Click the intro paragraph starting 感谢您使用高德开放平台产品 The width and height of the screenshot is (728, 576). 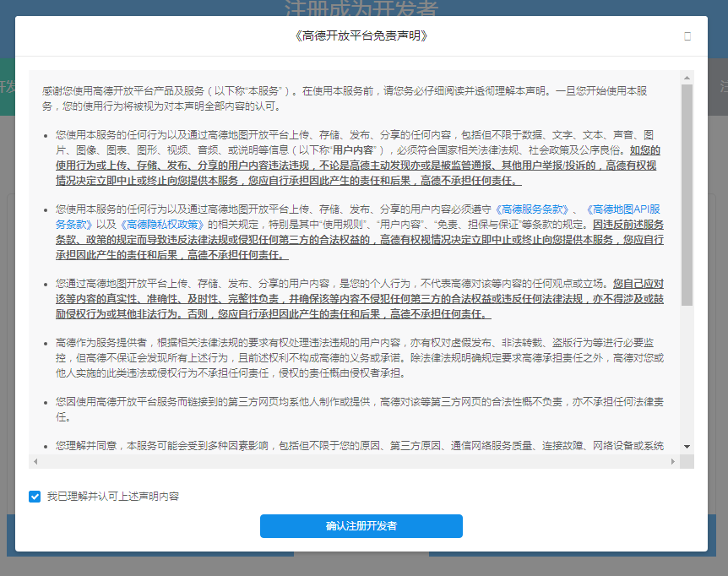[345, 99]
